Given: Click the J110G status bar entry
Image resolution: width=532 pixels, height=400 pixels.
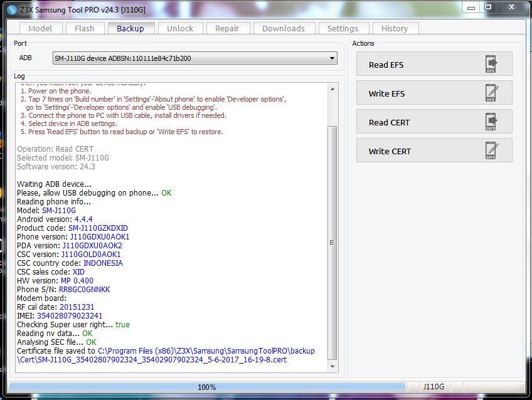Looking at the screenshot, I should [434, 387].
